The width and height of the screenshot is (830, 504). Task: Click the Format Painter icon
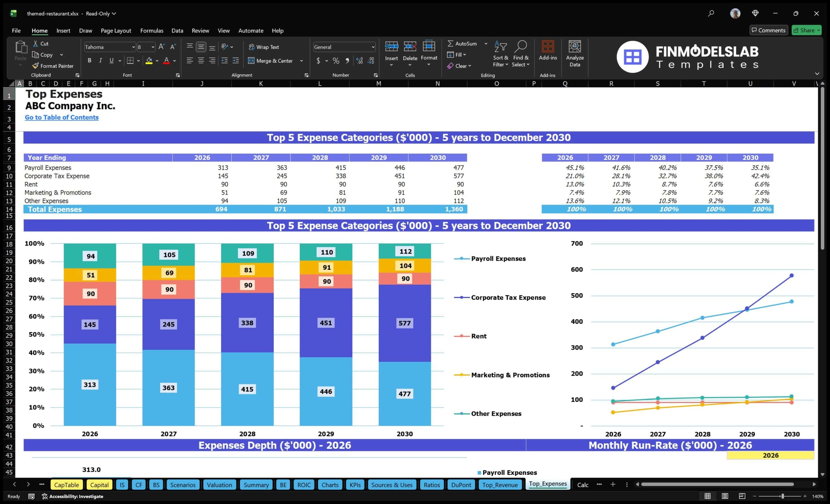[x=35, y=66]
